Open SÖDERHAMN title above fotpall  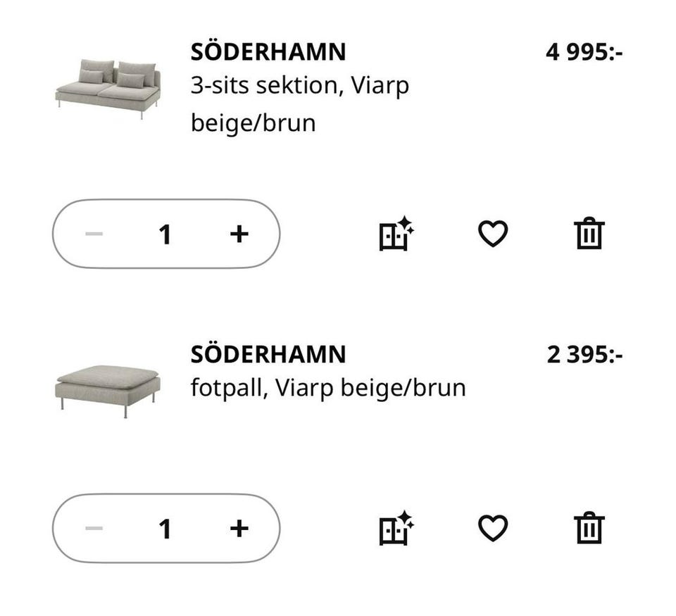(268, 354)
